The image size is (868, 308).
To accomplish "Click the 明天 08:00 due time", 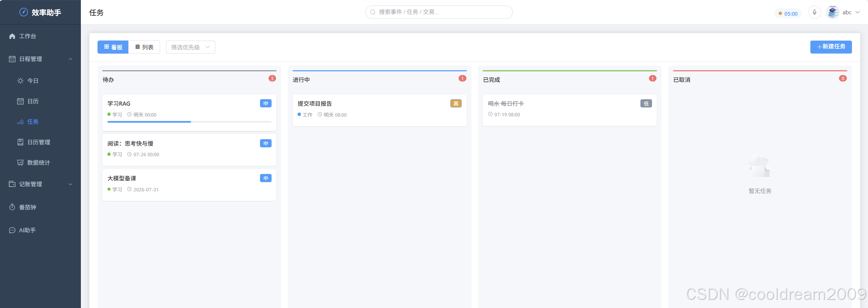I will click(335, 115).
